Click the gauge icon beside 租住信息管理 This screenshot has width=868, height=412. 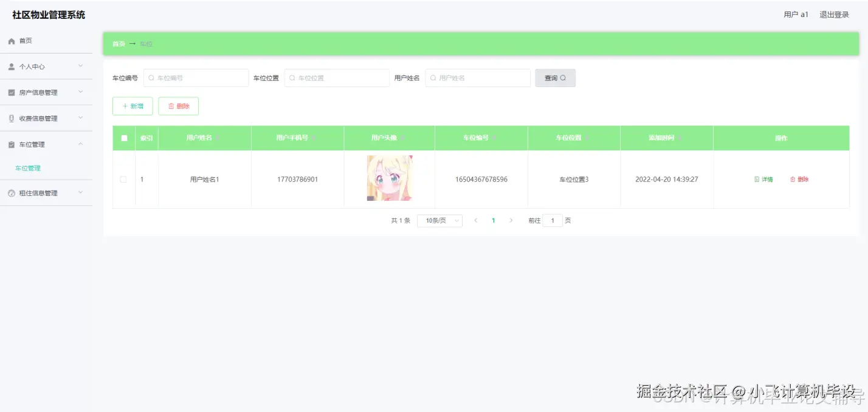pos(11,193)
